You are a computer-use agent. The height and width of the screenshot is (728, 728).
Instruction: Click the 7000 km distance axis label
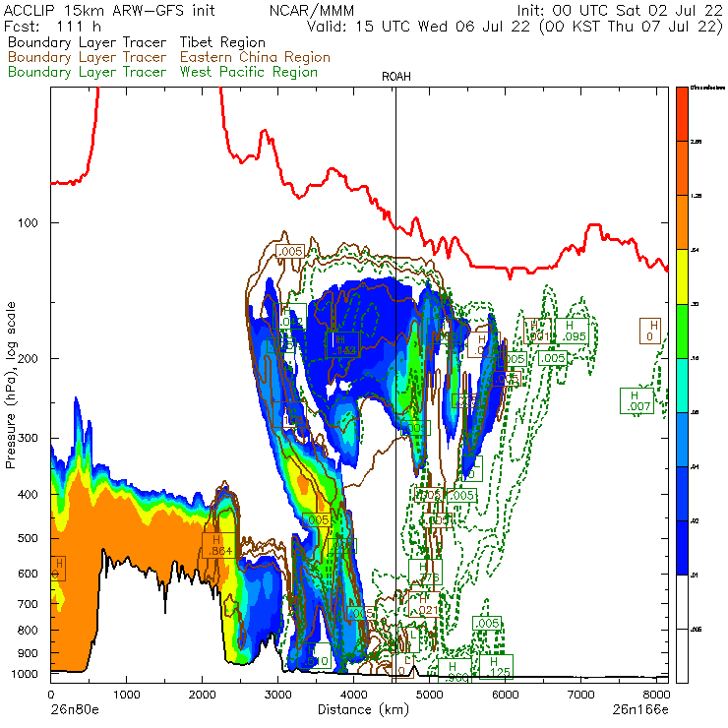click(580, 695)
